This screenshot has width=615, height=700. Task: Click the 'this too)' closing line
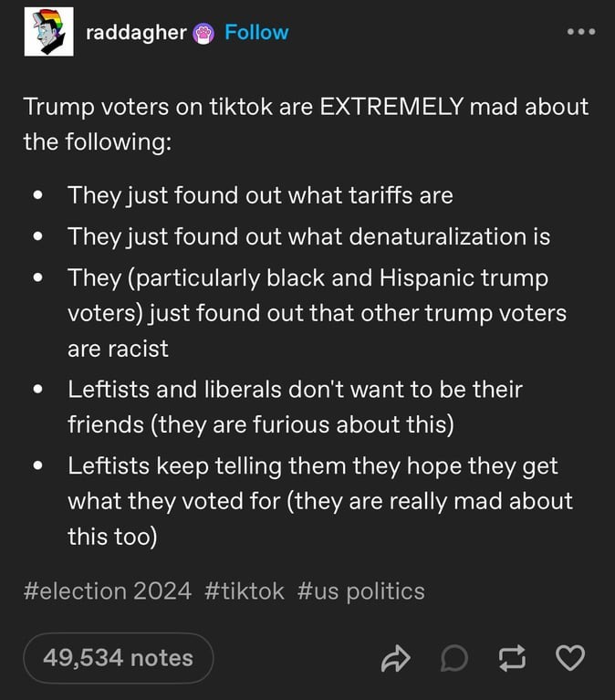112,537
